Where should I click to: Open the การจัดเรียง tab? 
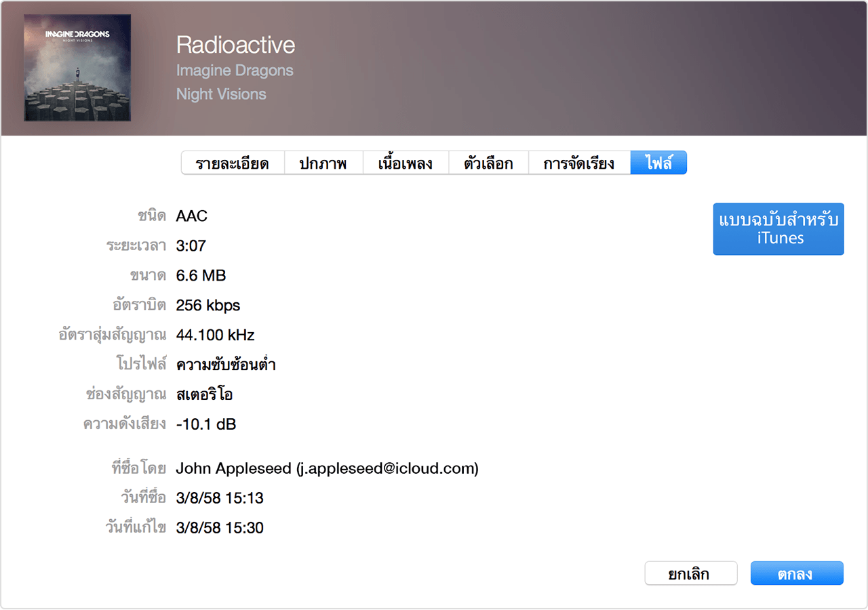(x=579, y=163)
